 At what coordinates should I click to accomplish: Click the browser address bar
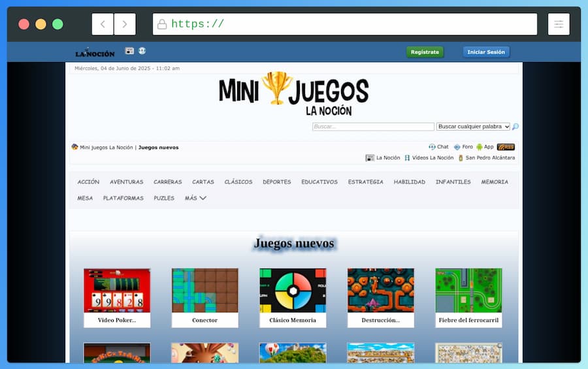(x=344, y=24)
